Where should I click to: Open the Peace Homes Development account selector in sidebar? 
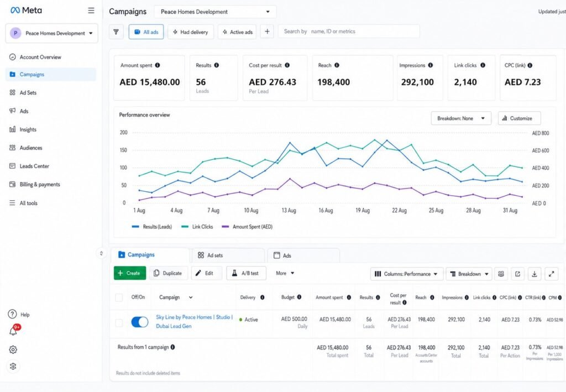51,33
